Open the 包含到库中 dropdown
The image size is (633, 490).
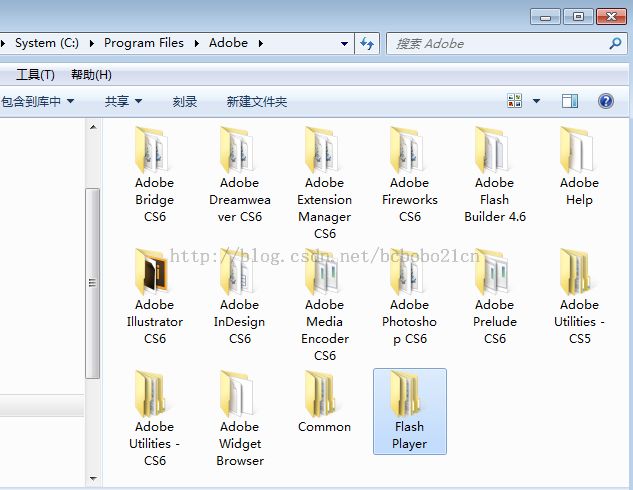38,101
